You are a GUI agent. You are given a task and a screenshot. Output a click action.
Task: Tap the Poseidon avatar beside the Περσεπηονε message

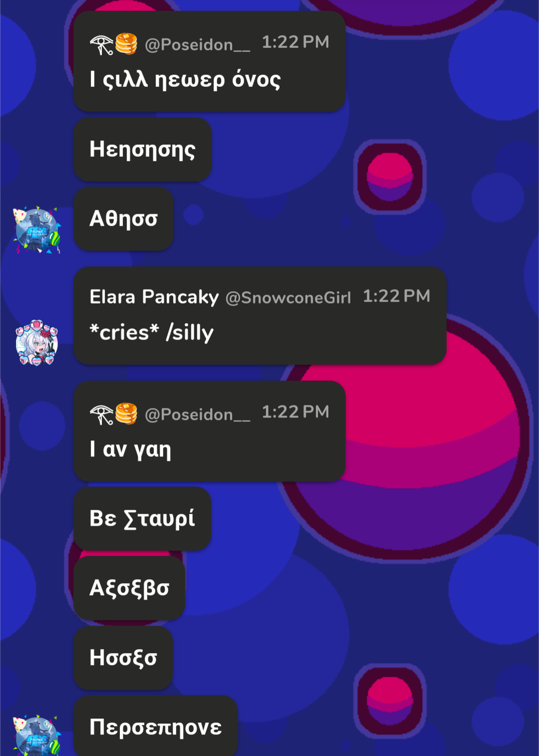(37, 736)
